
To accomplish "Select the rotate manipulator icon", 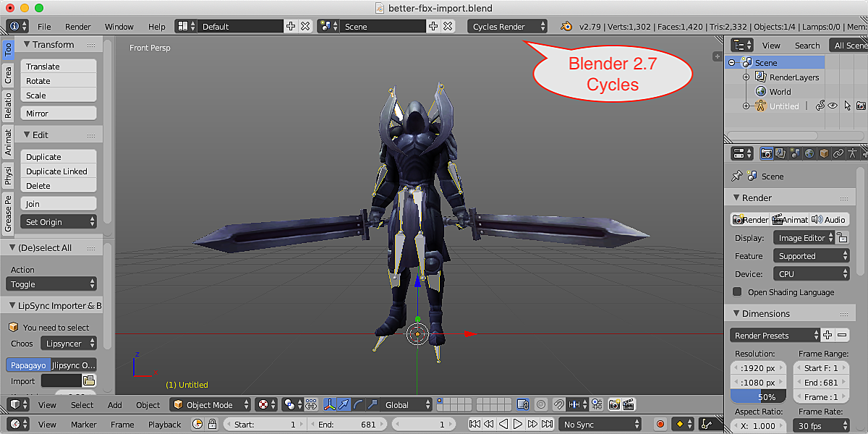I will click(x=358, y=405).
